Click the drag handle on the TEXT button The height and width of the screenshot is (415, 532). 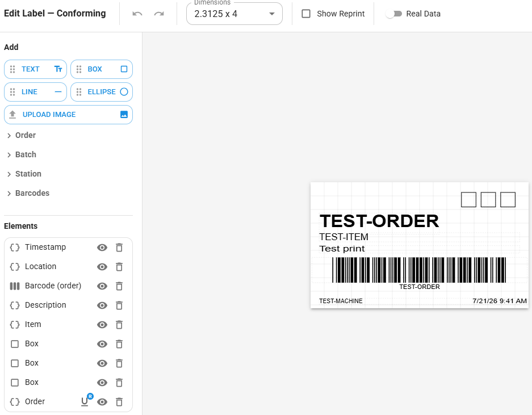coord(12,69)
